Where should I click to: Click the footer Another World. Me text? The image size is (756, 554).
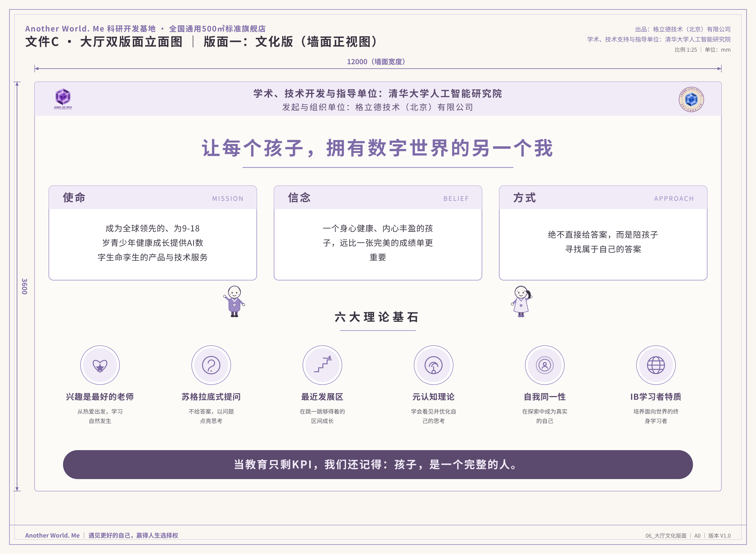click(x=52, y=536)
